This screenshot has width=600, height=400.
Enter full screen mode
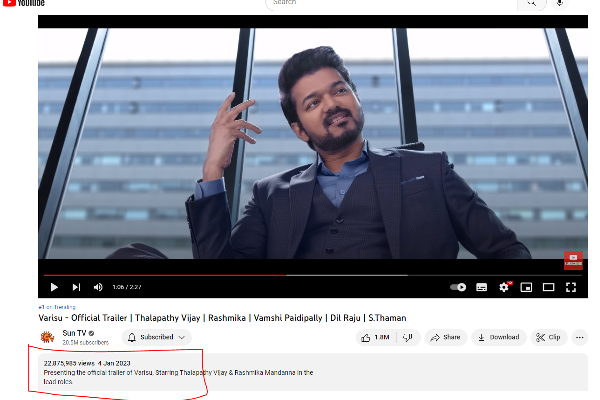(x=571, y=287)
